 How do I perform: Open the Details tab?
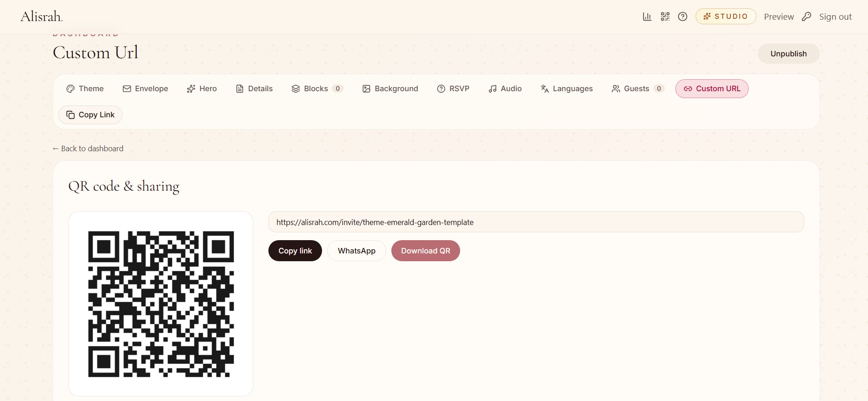coord(254,88)
